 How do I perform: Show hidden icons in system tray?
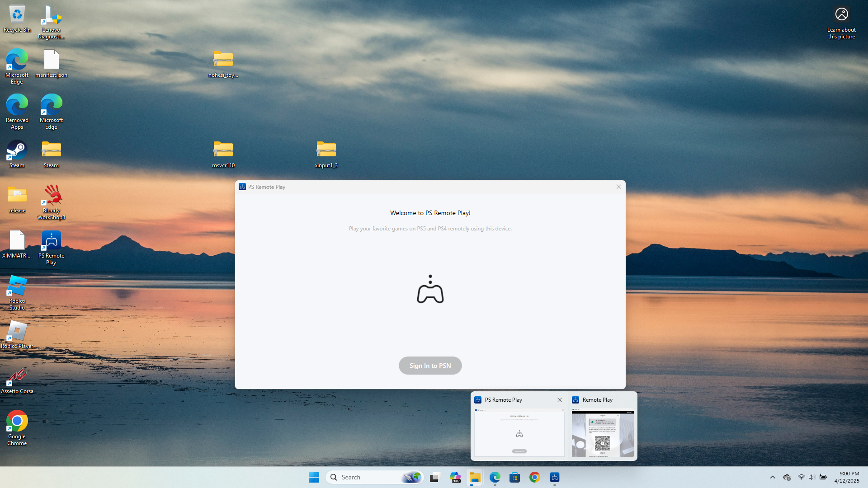point(772,477)
